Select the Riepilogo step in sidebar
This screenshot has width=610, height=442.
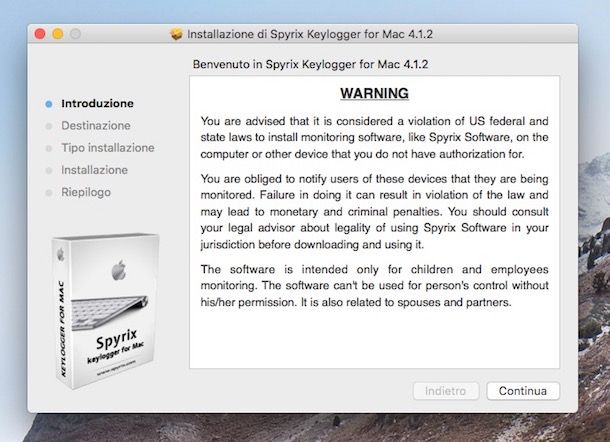click(86, 192)
